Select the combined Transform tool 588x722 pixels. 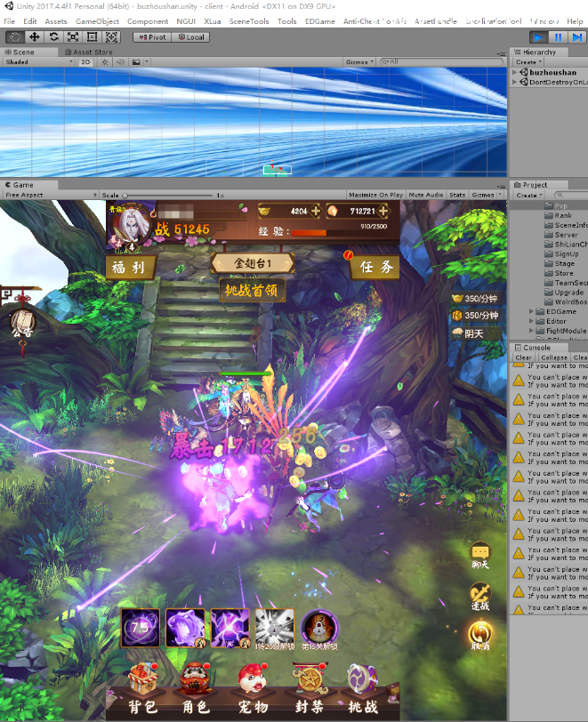[x=111, y=36]
